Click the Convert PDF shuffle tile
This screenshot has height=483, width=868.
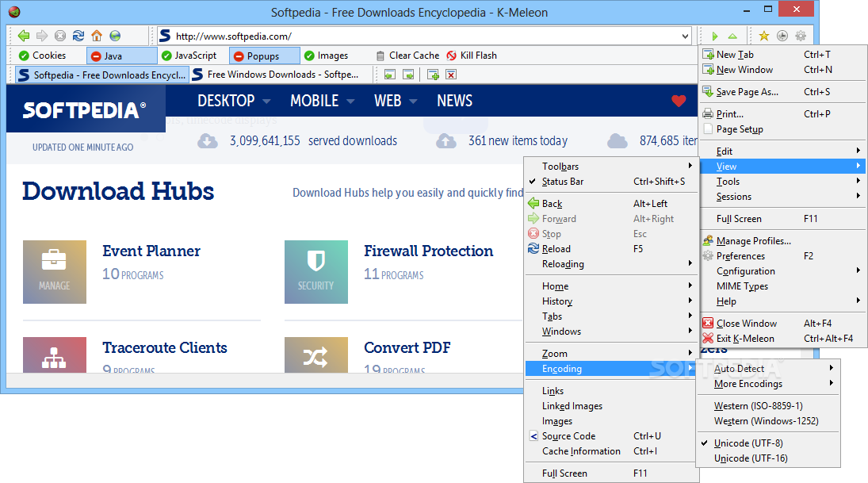click(x=316, y=355)
